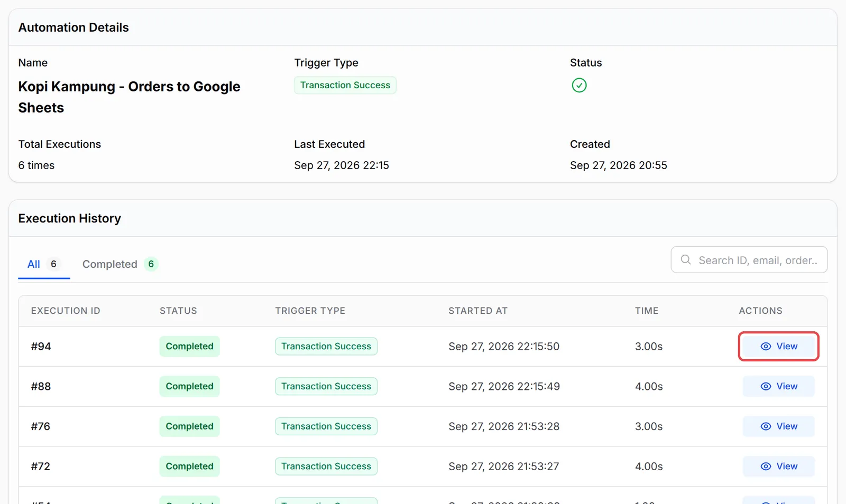Click start time Sep 27, 2026 22:15:50
This screenshot has width=846, height=504.
click(x=504, y=347)
